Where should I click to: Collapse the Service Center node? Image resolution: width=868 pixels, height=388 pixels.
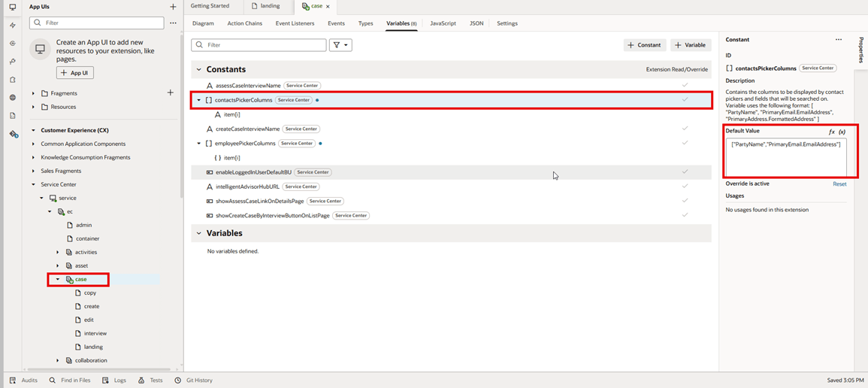tap(33, 184)
